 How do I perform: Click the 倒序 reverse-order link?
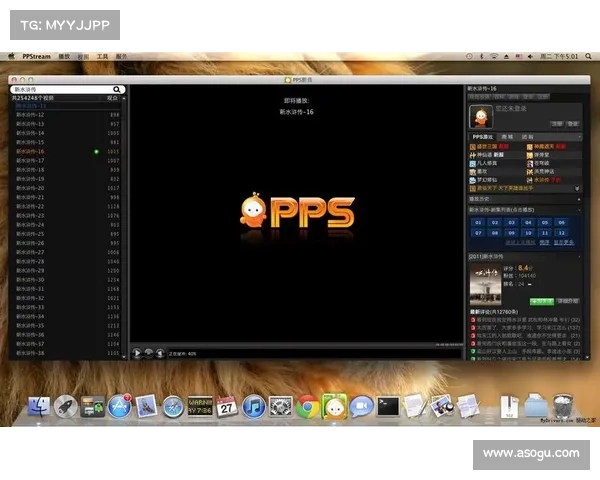pyautogui.click(x=545, y=242)
